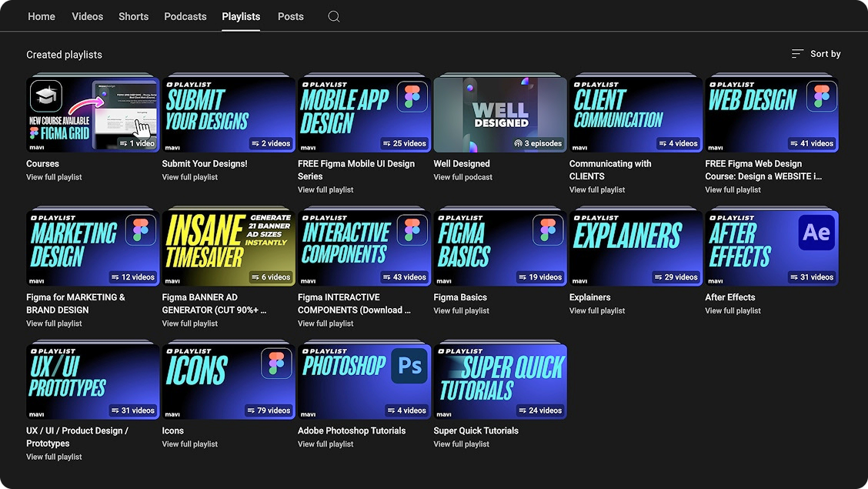
Task: Click Photoshop Ps logo on thumbnail
Action: point(410,366)
